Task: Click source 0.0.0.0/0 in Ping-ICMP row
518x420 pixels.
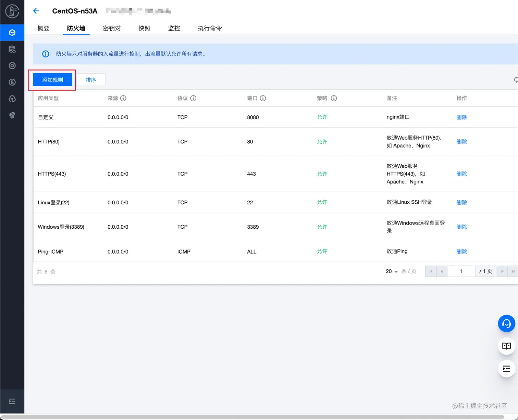Action: [118, 252]
